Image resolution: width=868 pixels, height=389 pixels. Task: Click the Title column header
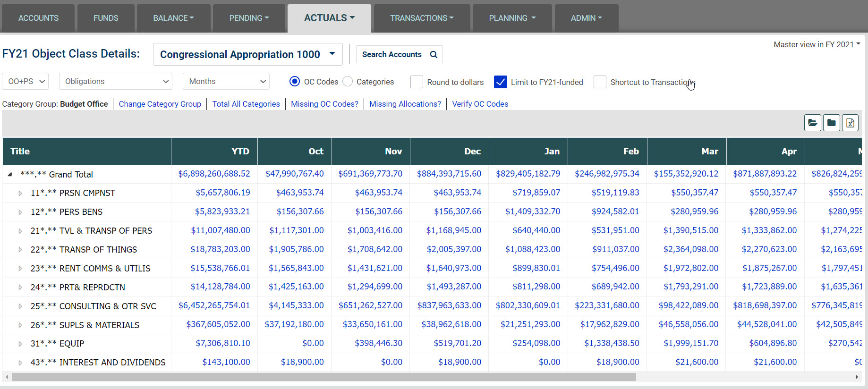click(87, 152)
